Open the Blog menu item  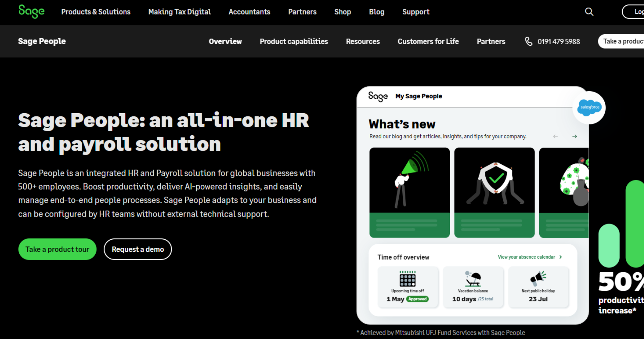tap(377, 12)
